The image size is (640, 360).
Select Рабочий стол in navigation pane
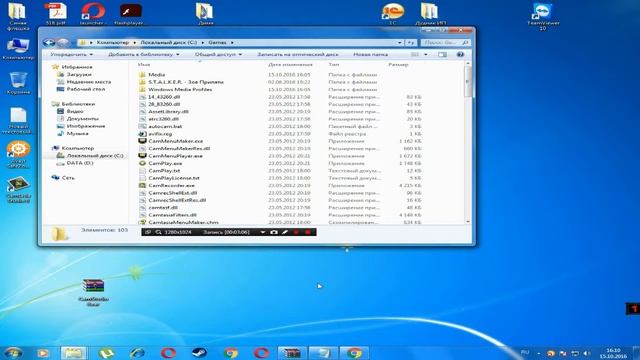click(86, 89)
